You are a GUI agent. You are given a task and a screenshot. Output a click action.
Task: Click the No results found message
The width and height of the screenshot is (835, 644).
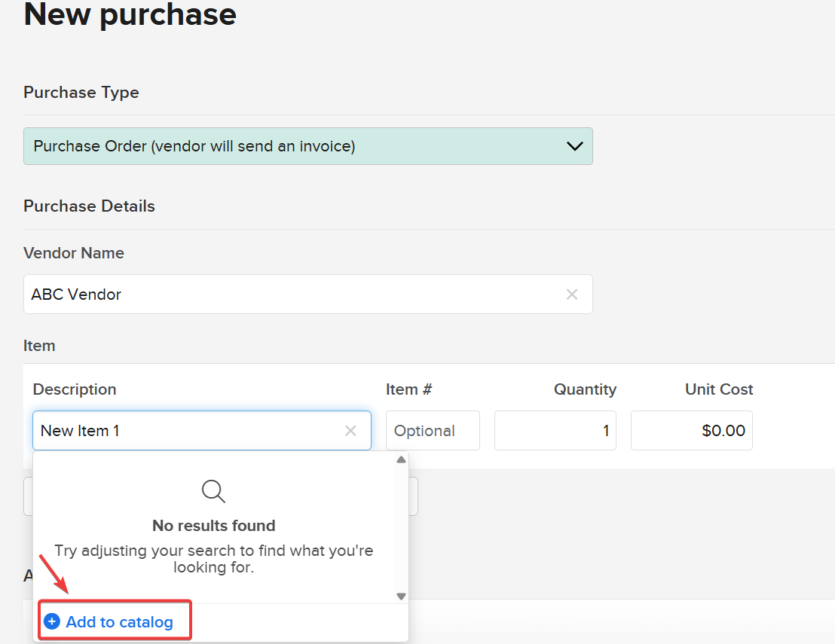point(214,526)
